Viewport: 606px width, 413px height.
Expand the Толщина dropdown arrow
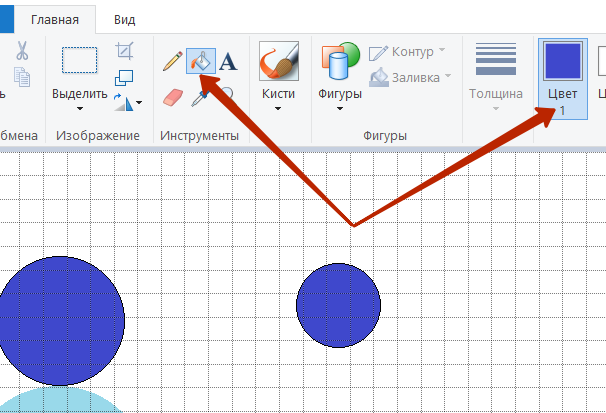[x=496, y=109]
